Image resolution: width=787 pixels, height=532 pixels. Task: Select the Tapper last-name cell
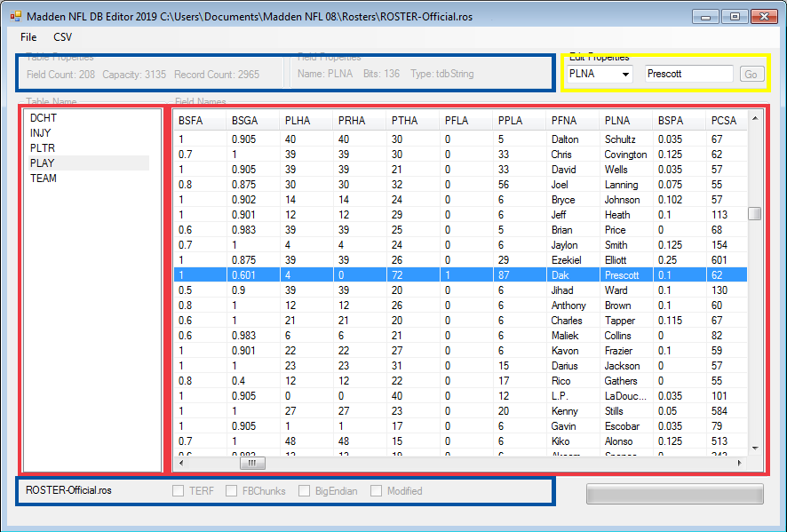point(626,321)
